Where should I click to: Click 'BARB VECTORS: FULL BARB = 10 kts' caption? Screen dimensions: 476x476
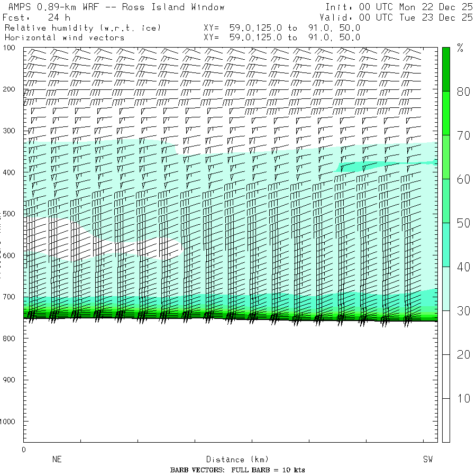click(237, 470)
